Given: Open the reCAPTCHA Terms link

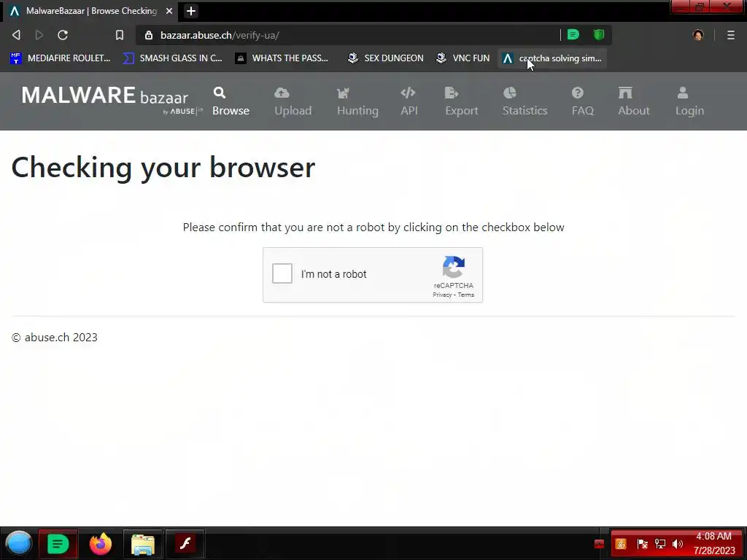Looking at the screenshot, I should (466, 295).
